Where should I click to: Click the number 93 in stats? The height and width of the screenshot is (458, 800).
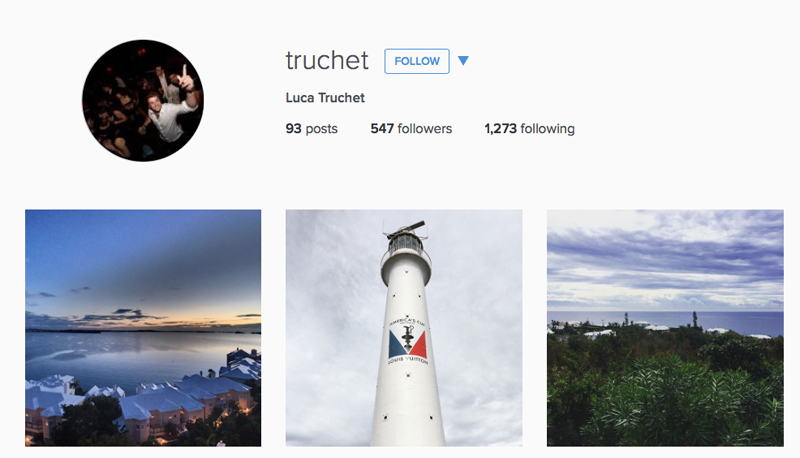coord(293,129)
